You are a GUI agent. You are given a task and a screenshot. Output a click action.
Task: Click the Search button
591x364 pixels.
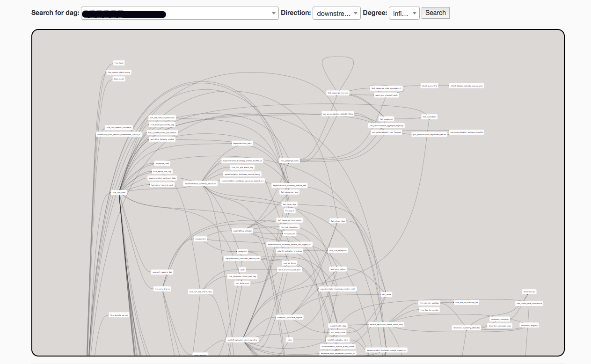[435, 13]
